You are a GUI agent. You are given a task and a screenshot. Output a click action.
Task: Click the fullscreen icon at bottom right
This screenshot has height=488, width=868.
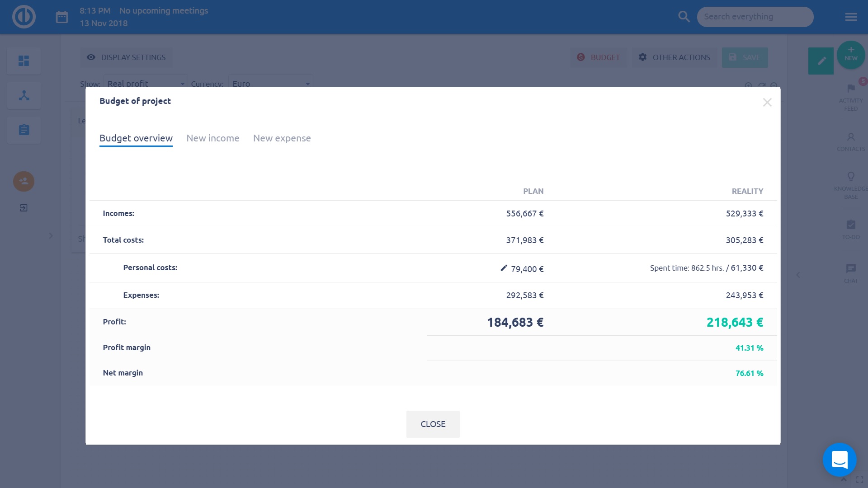(859, 480)
